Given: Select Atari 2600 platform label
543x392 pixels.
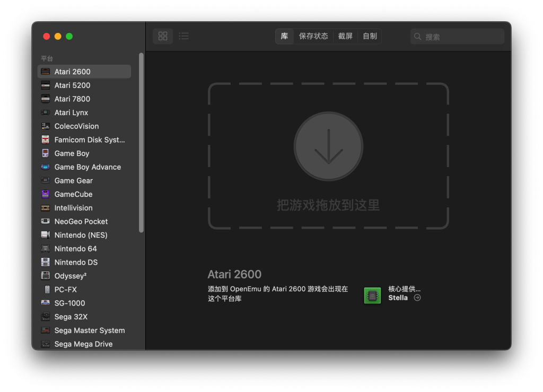Looking at the screenshot, I should (72, 72).
